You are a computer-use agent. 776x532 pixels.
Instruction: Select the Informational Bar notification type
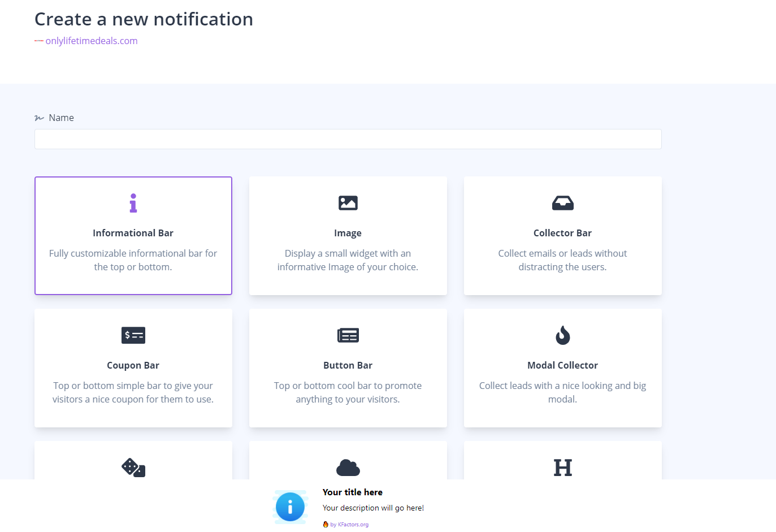[x=133, y=236]
